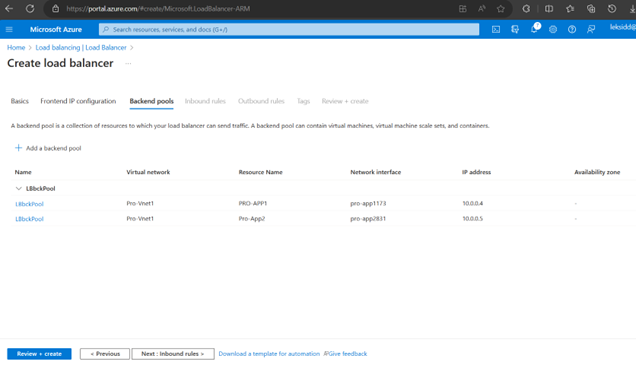The width and height of the screenshot is (636, 368).
Task: Open Download a template for automation link
Action: pyautogui.click(x=269, y=354)
